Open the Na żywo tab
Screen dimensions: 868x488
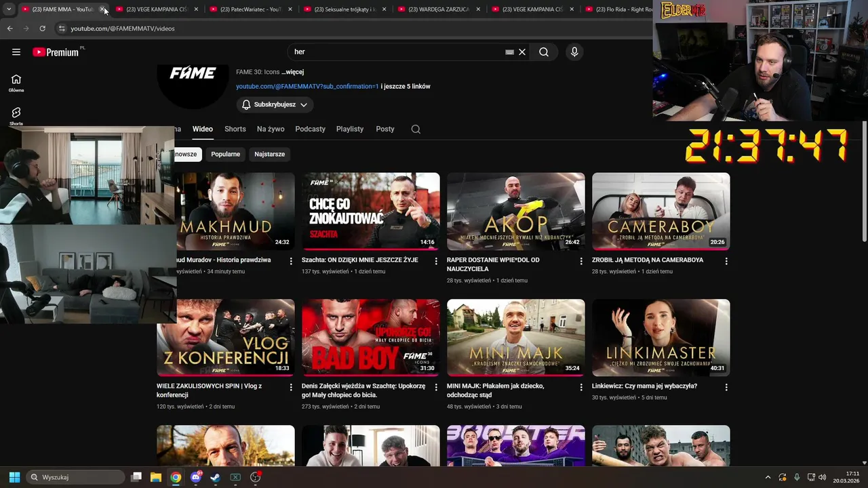271,129
